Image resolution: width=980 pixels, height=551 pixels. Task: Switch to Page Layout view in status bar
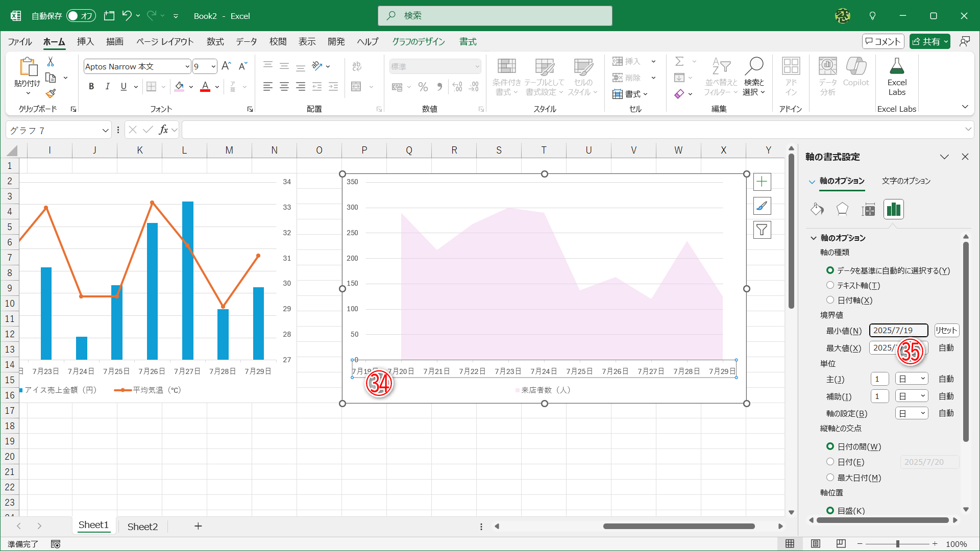pyautogui.click(x=816, y=544)
